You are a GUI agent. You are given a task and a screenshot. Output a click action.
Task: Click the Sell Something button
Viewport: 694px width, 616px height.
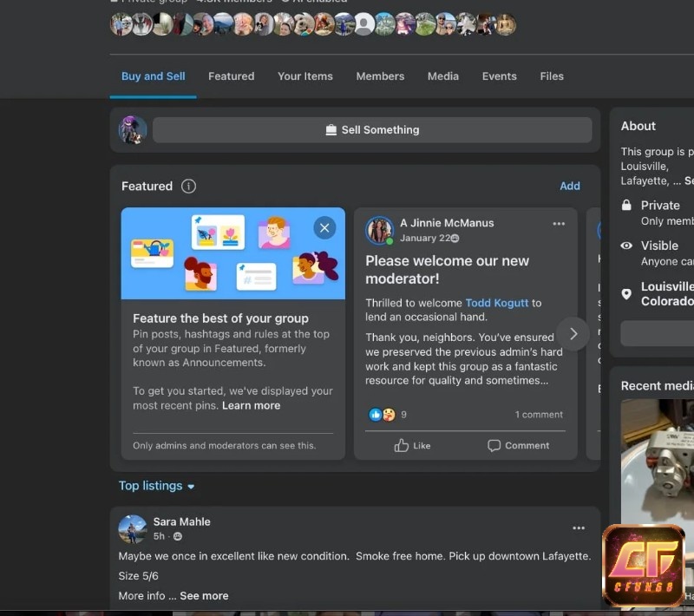372,130
